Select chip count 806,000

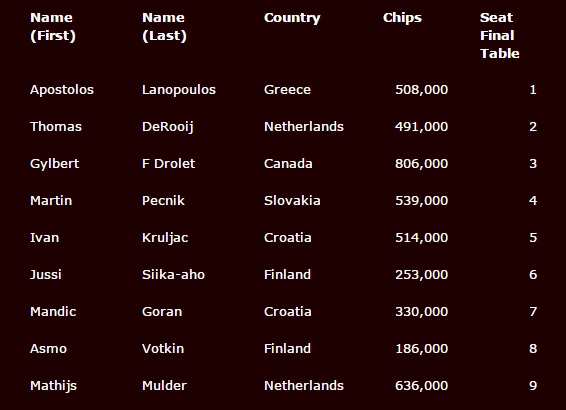coord(421,164)
